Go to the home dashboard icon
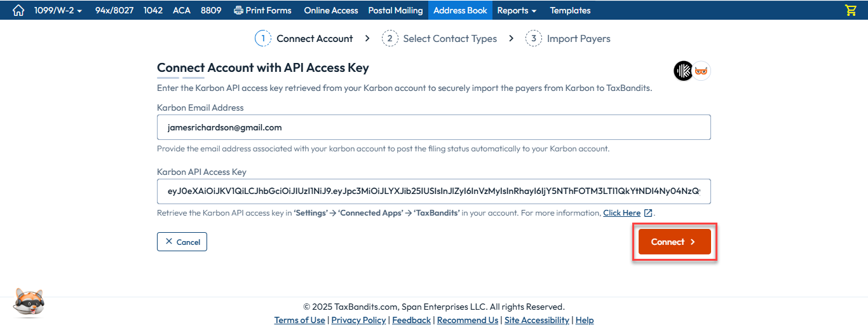 [x=18, y=10]
